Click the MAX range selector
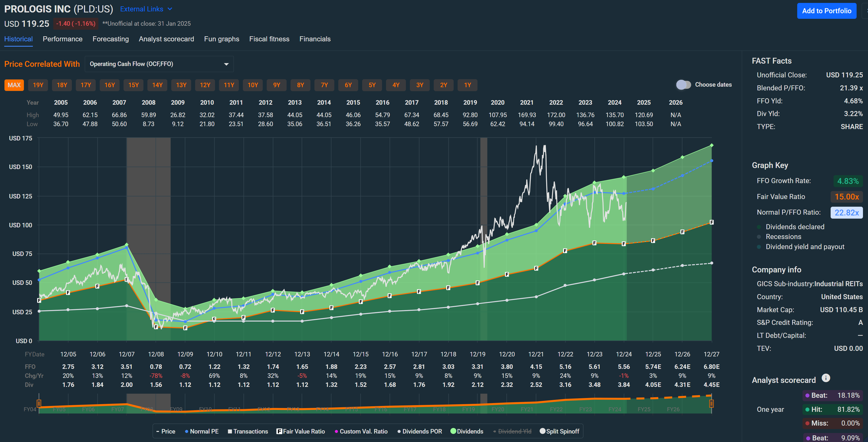The height and width of the screenshot is (442, 868). click(x=14, y=85)
